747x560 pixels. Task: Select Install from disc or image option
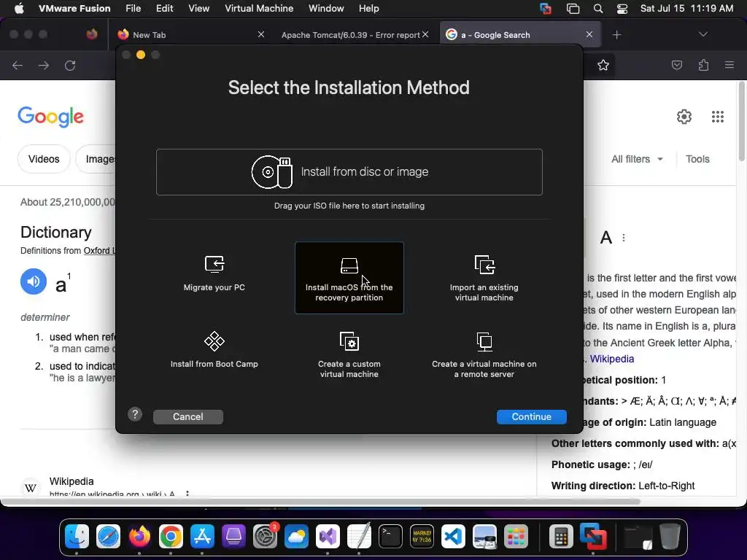349,172
